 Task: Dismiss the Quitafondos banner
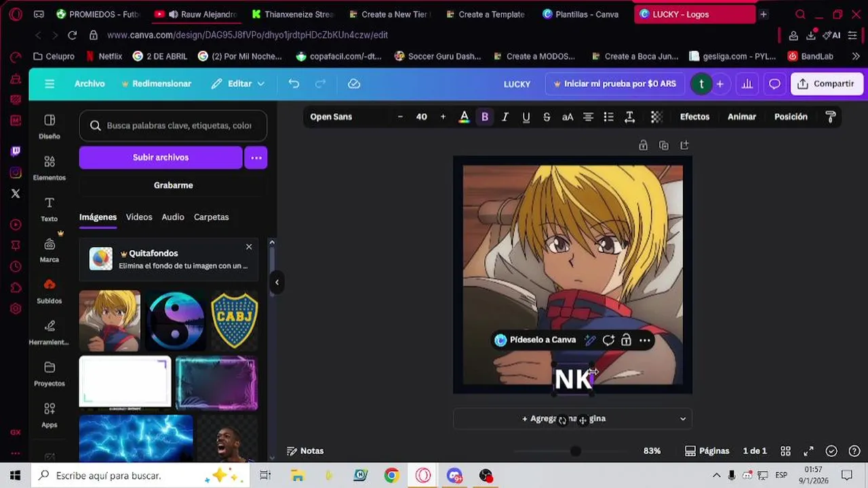click(x=249, y=247)
